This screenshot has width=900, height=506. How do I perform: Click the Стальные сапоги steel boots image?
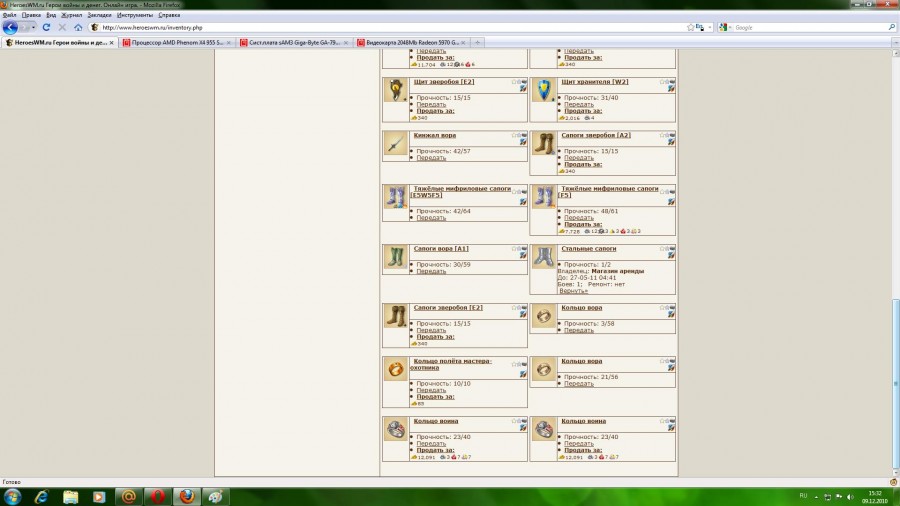544,257
